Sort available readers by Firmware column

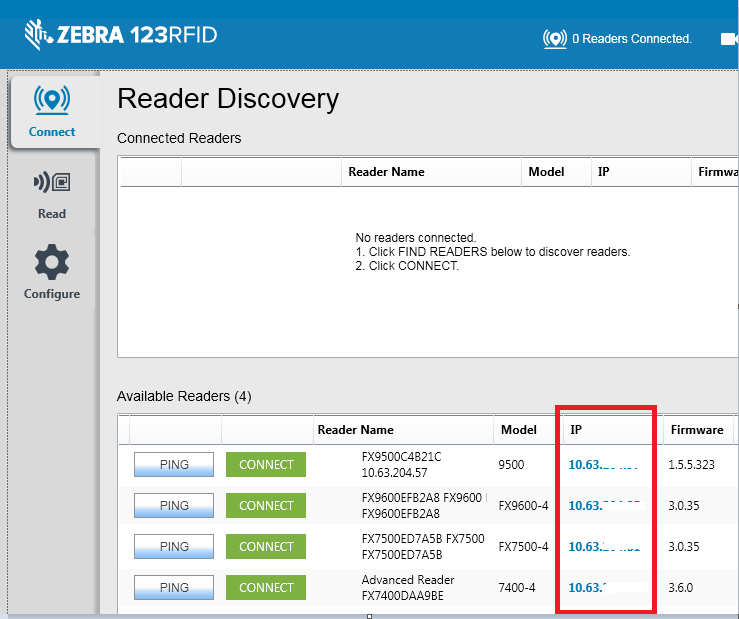pyautogui.click(x=697, y=430)
